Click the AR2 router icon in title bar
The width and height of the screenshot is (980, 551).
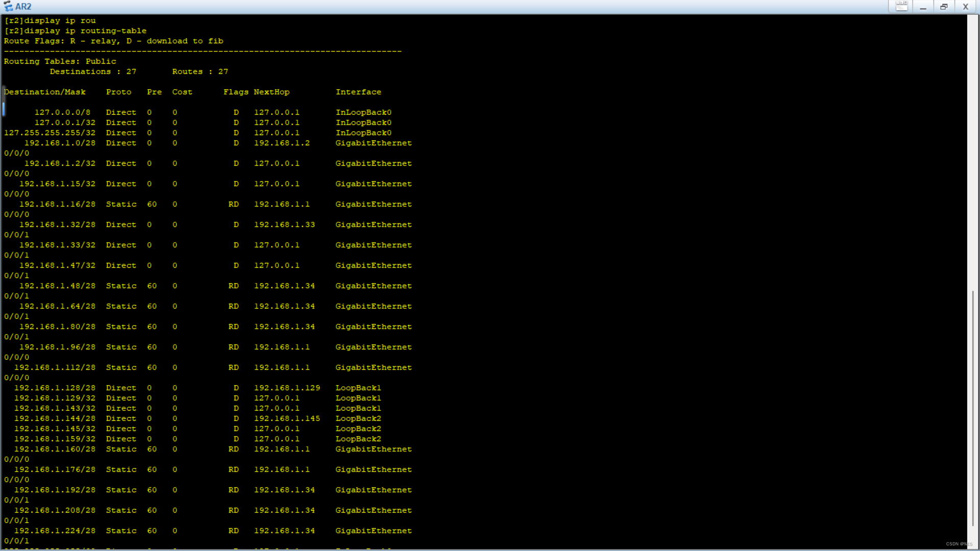point(8,7)
